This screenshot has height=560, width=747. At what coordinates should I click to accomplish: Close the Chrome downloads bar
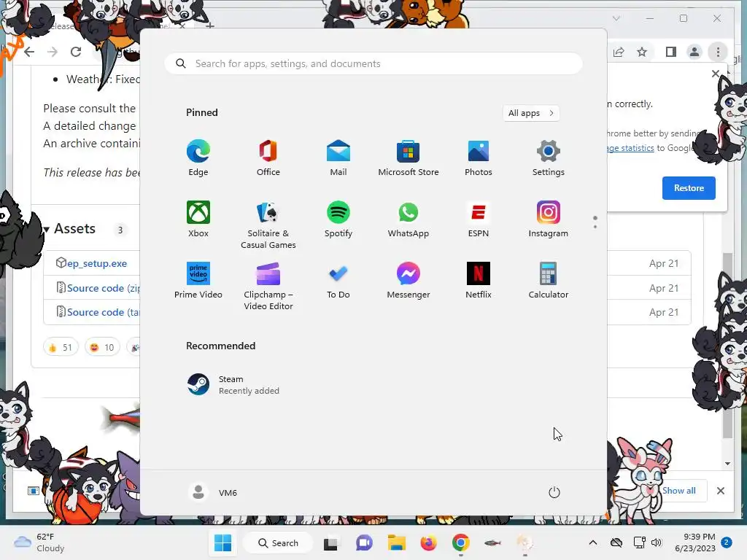coord(721,491)
